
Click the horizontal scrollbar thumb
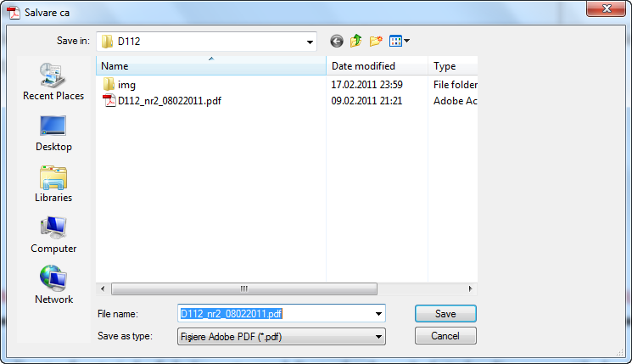pyautogui.click(x=244, y=289)
